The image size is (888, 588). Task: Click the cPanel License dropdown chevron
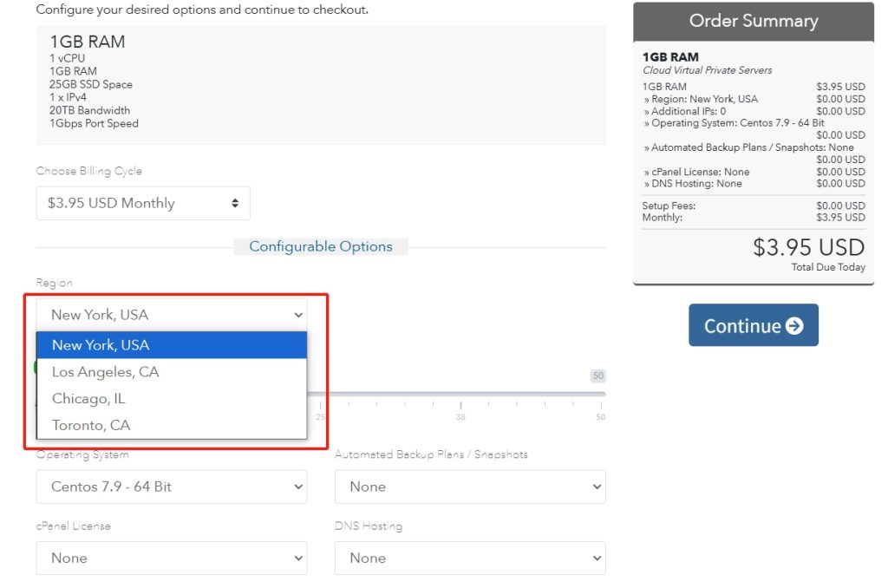click(x=298, y=559)
